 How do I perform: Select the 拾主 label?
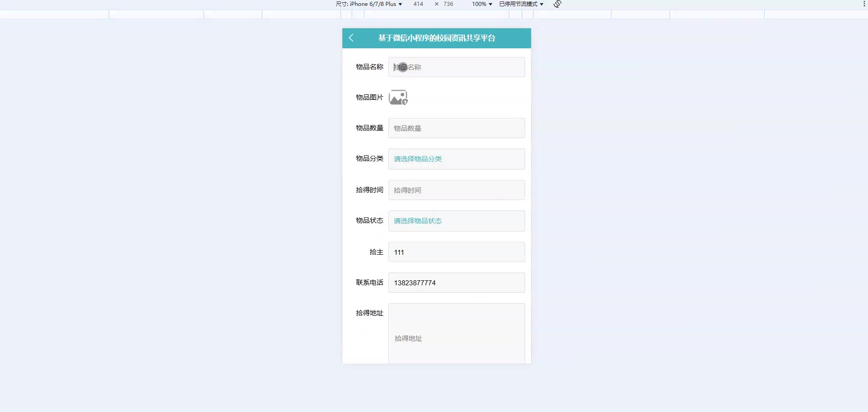pos(377,252)
